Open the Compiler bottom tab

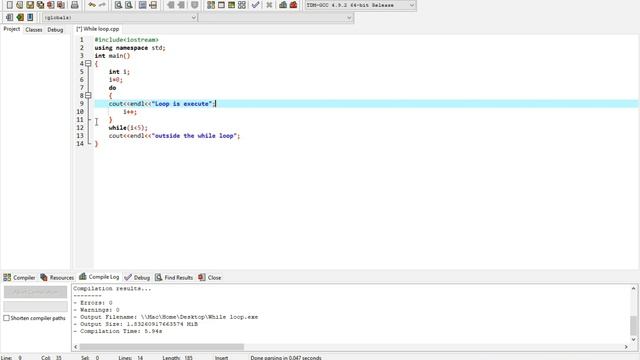[19, 277]
